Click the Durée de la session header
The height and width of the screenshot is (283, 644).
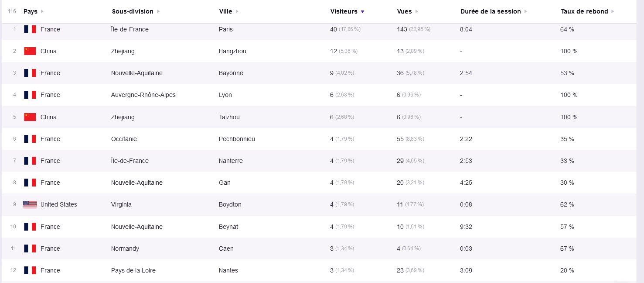[x=491, y=12]
